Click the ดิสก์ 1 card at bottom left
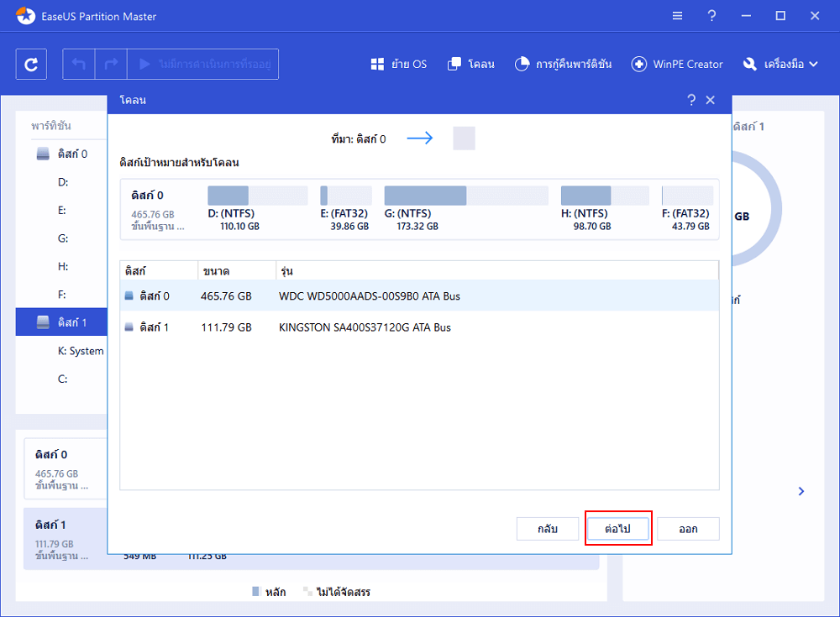840x617 pixels. pos(66,539)
